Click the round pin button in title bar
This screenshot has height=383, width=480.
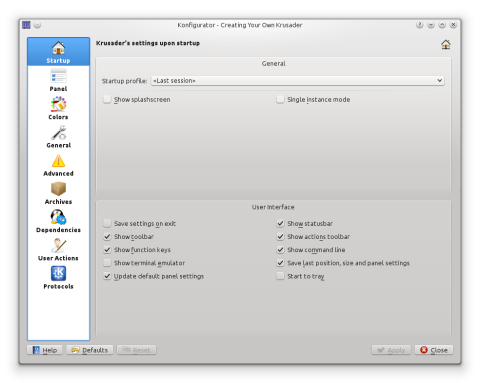[x=37, y=25]
